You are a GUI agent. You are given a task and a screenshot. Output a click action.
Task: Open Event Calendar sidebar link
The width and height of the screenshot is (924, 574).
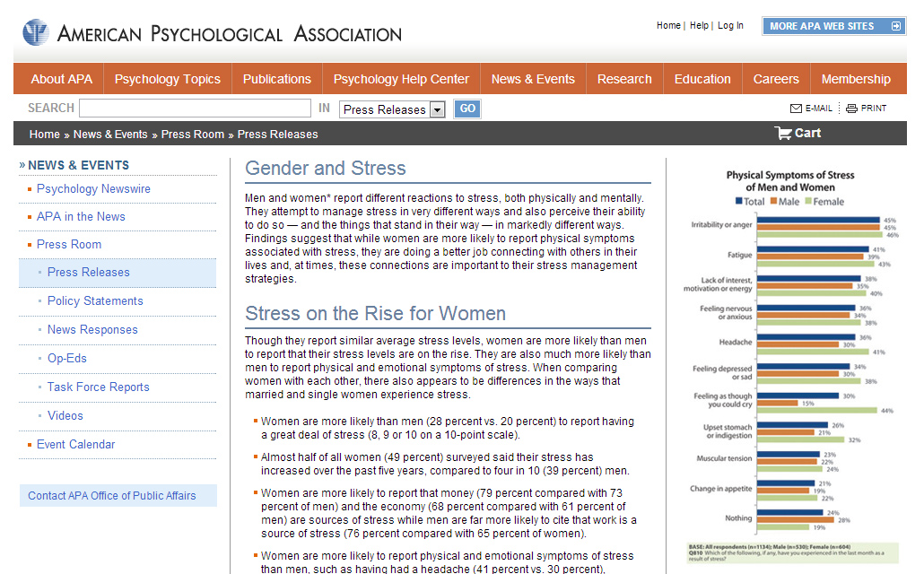(x=76, y=445)
